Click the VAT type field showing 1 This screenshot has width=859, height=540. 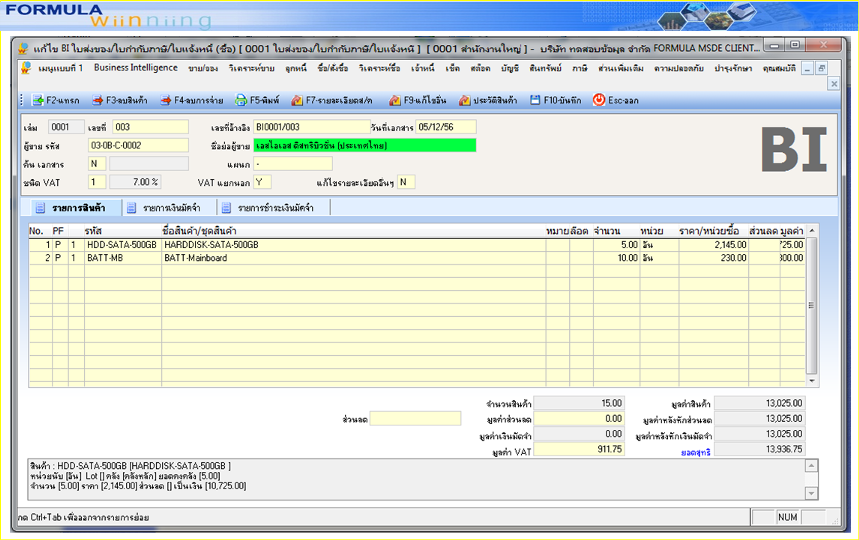coord(97,182)
